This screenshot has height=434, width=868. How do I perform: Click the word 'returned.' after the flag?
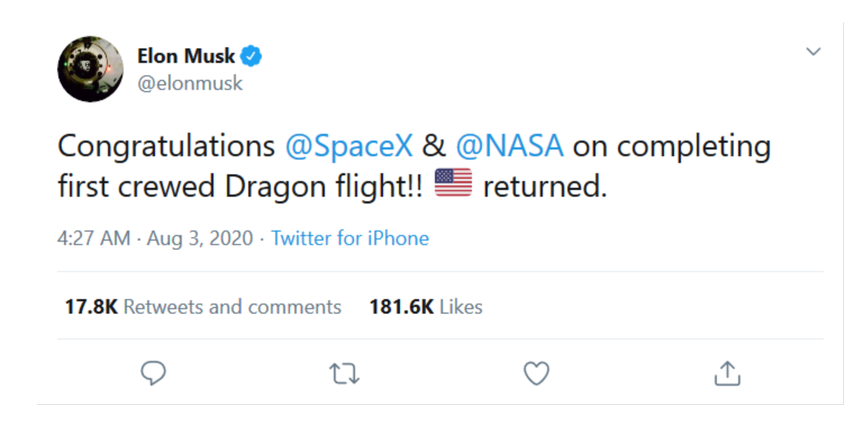click(545, 187)
